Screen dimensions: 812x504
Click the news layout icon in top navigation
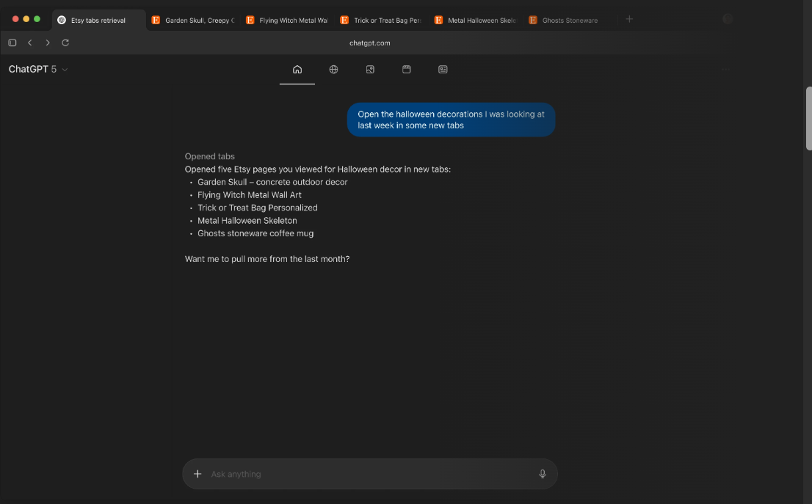[x=443, y=70]
